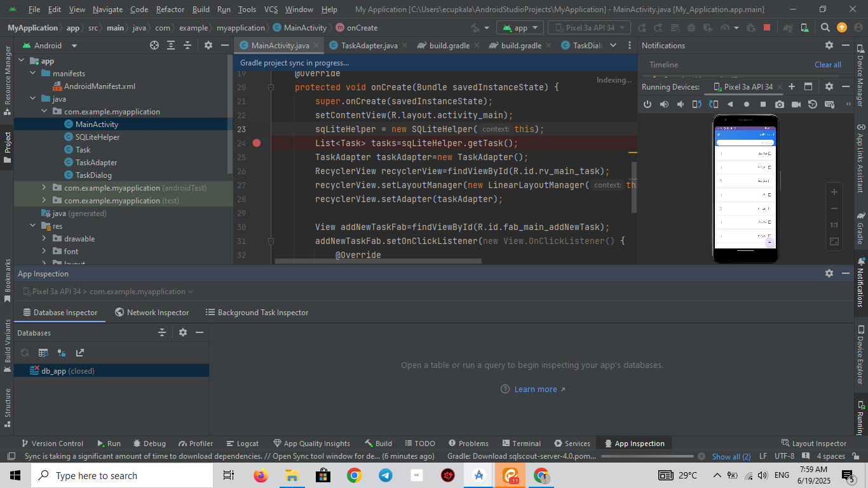Screen dimensions: 868x488
Task: Collapse the manifests folder
Action: coord(33,74)
